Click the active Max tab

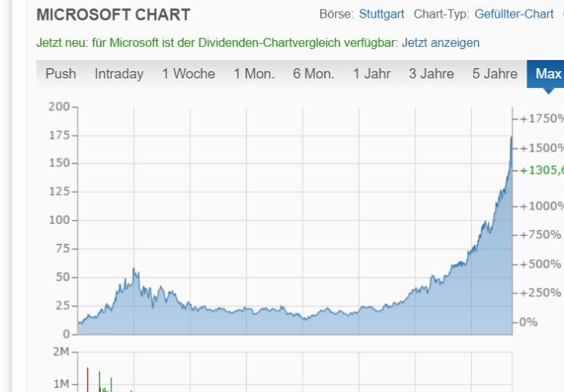point(548,74)
